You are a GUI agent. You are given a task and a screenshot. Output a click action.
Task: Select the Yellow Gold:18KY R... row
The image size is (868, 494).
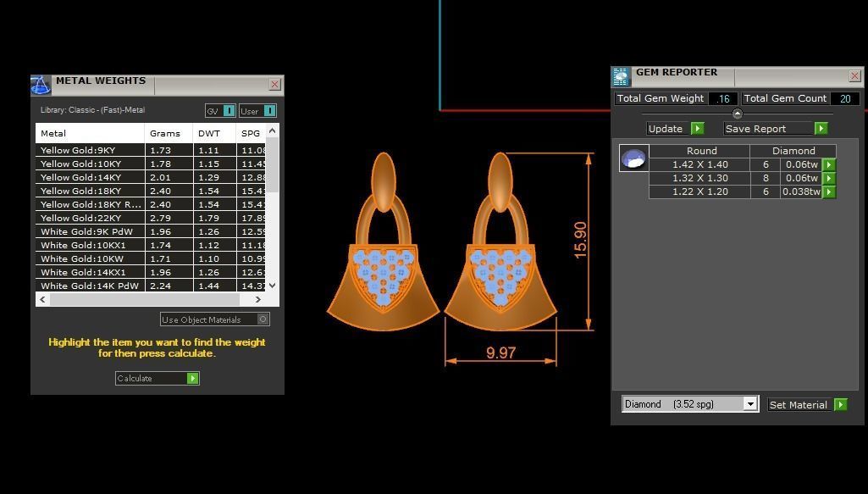click(x=151, y=204)
